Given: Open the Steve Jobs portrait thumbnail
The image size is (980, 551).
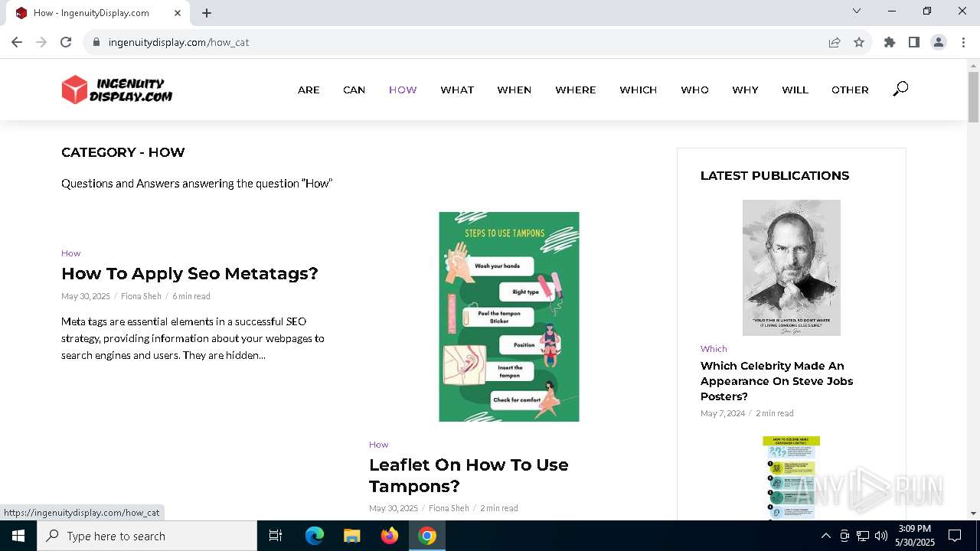Looking at the screenshot, I should click(792, 268).
